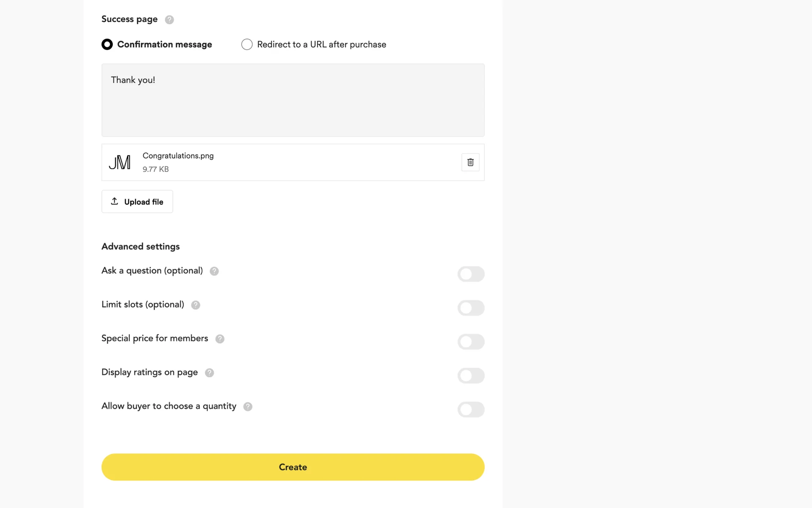Image resolution: width=812 pixels, height=508 pixels.
Task: Enable Special price for members switch
Action: pos(471,342)
